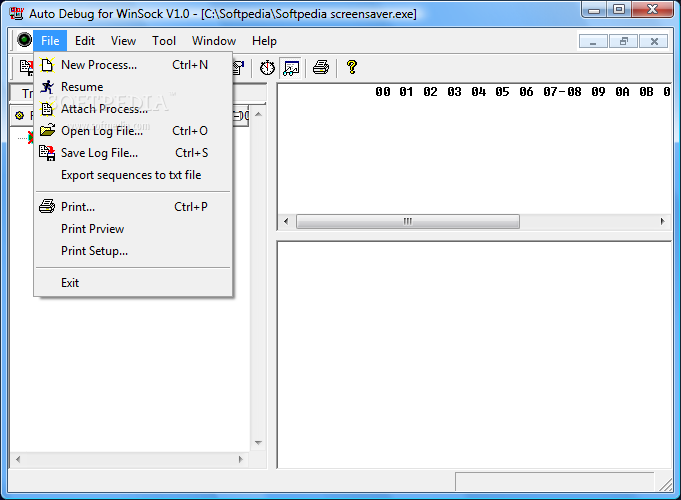This screenshot has height=500, width=681.
Task: Click the printer toolbar icon
Action: click(321, 67)
